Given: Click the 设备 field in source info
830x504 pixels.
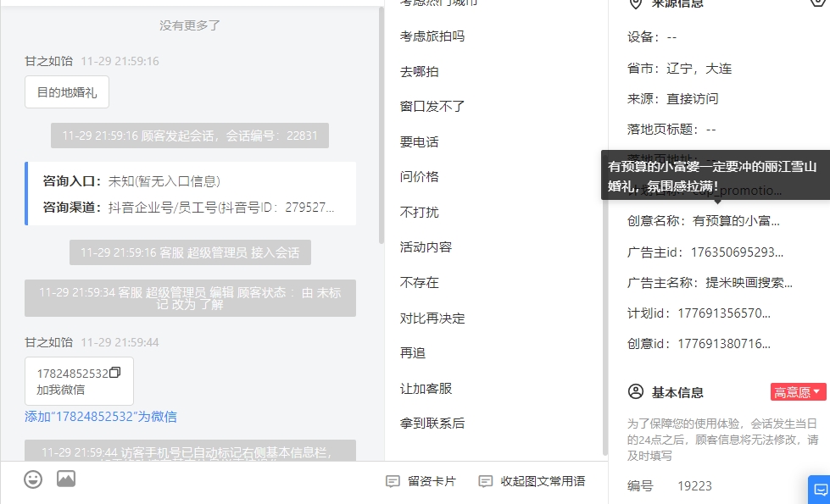Looking at the screenshot, I should tap(652, 37).
